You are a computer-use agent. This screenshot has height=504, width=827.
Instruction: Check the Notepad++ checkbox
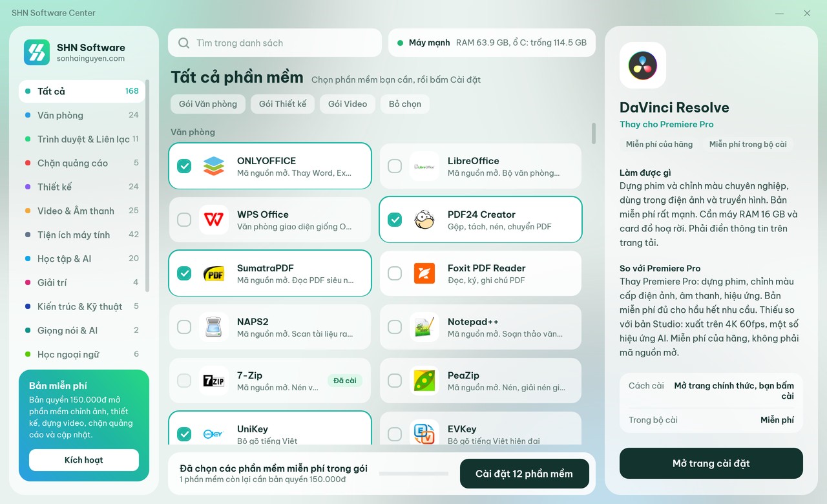tap(395, 327)
